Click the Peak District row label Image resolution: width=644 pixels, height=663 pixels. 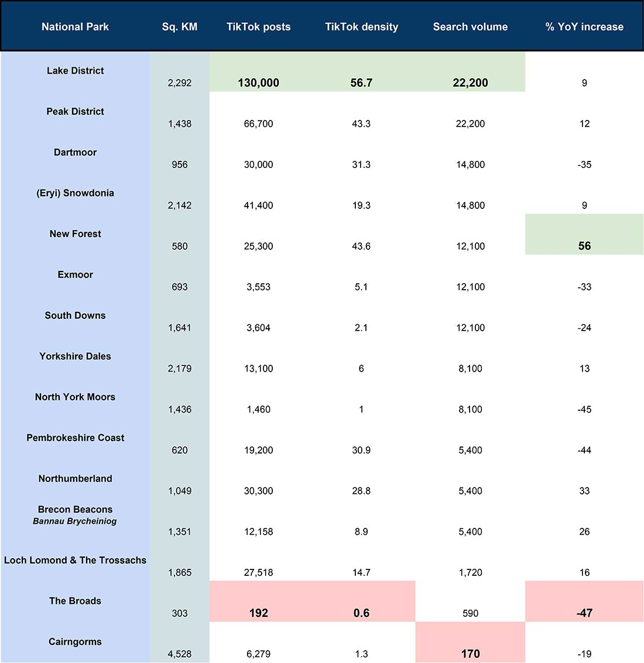[76, 111]
